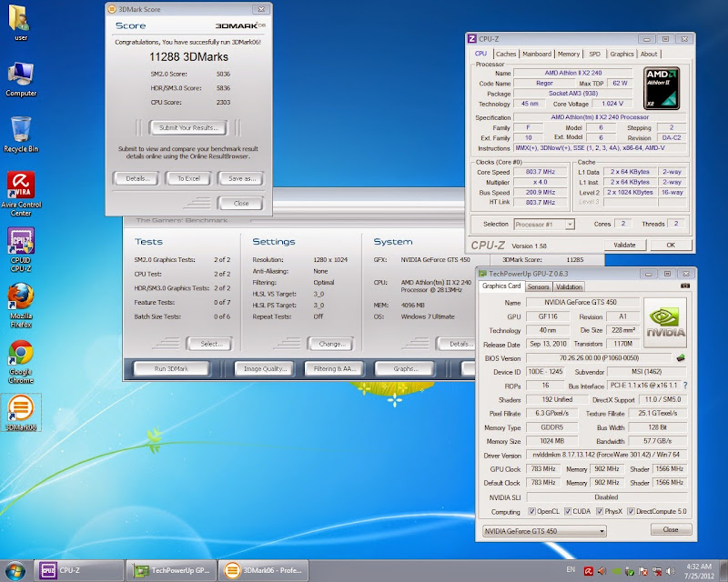728x582 pixels.
Task: Click the Windows Start orb
Action: click(x=16, y=569)
